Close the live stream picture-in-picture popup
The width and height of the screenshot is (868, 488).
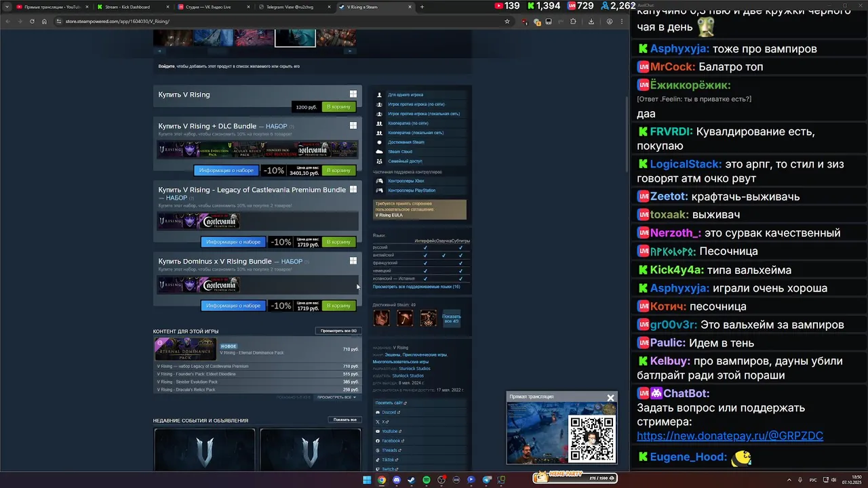point(610,398)
